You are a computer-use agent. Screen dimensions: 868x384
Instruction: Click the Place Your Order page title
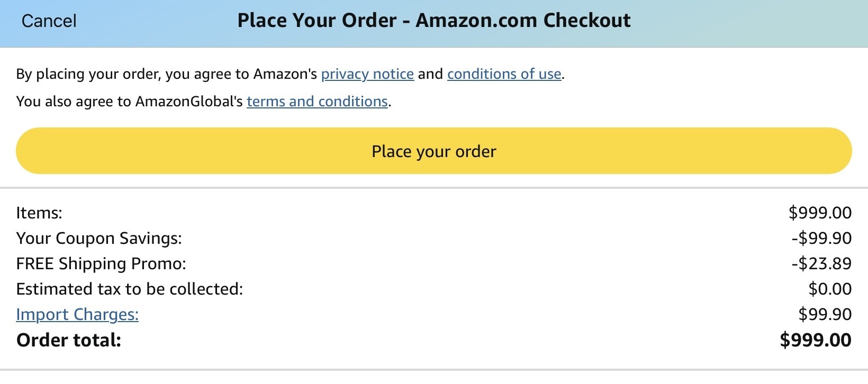point(433,21)
